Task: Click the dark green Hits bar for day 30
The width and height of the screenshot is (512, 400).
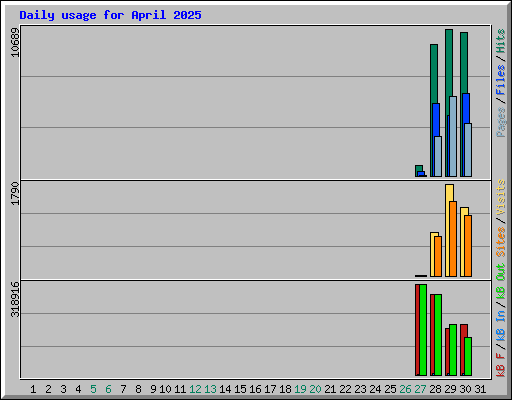Action: point(464,63)
